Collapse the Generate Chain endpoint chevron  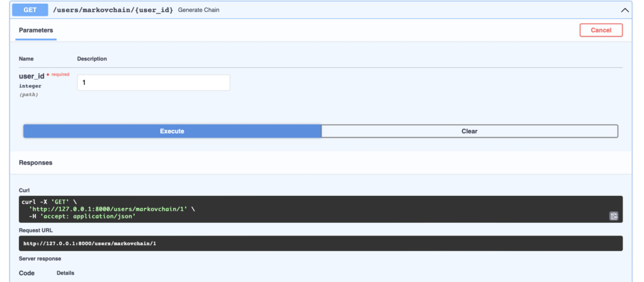(625, 11)
